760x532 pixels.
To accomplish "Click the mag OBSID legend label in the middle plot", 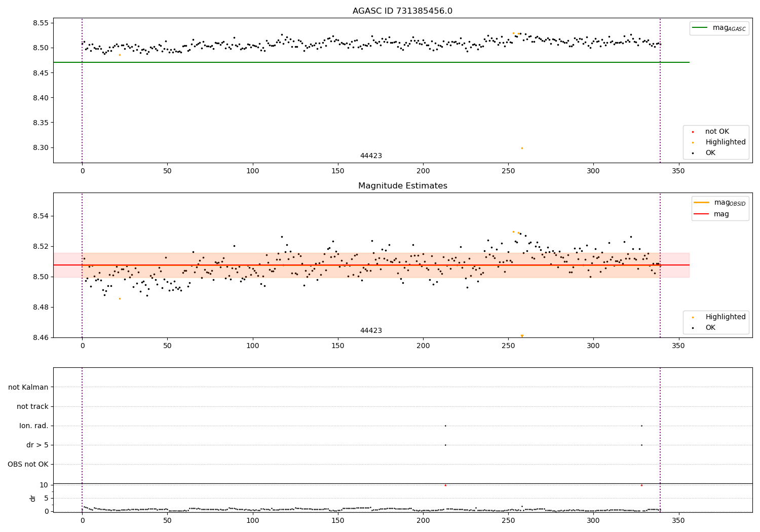I will [730, 203].
